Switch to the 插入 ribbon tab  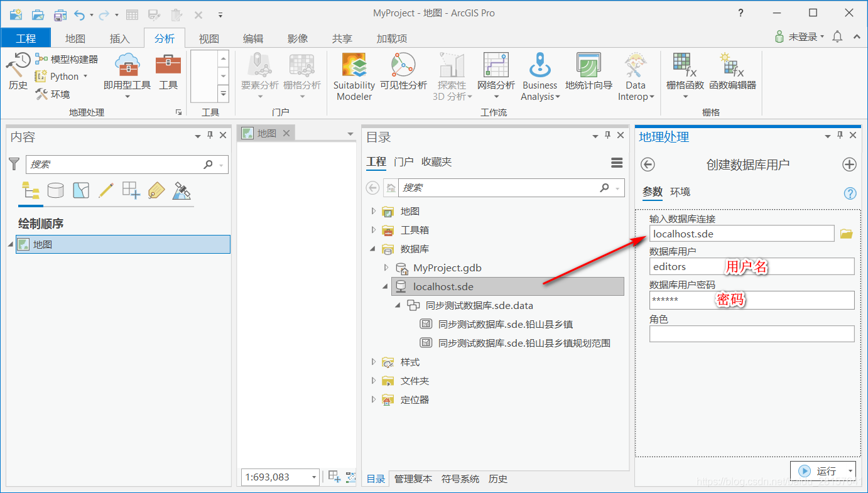[x=119, y=38]
